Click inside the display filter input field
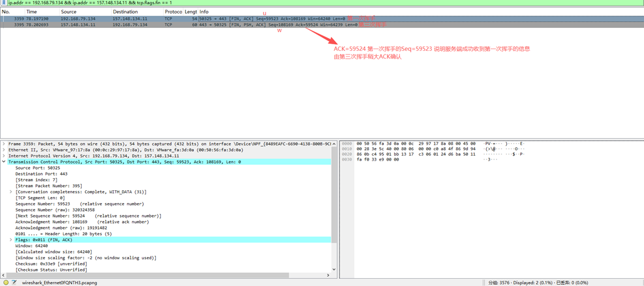644x286 pixels. click(303, 3)
